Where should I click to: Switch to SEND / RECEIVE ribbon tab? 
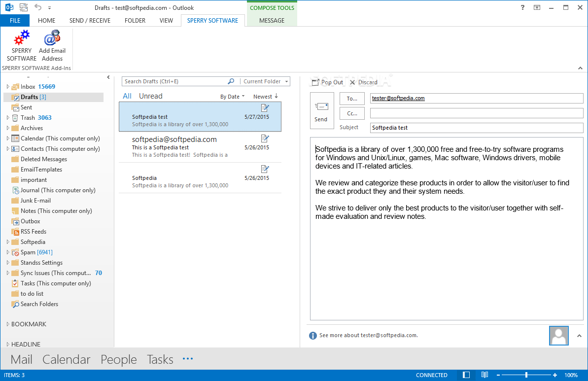[x=90, y=21]
